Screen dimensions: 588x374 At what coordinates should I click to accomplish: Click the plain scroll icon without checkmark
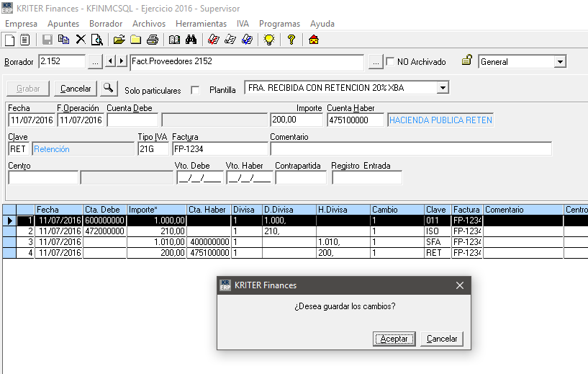(x=230, y=40)
